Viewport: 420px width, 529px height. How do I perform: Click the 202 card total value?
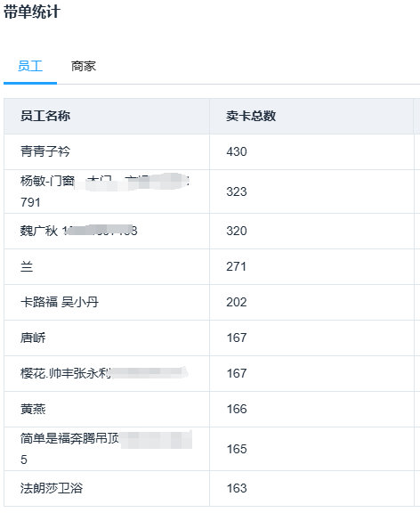point(237,302)
